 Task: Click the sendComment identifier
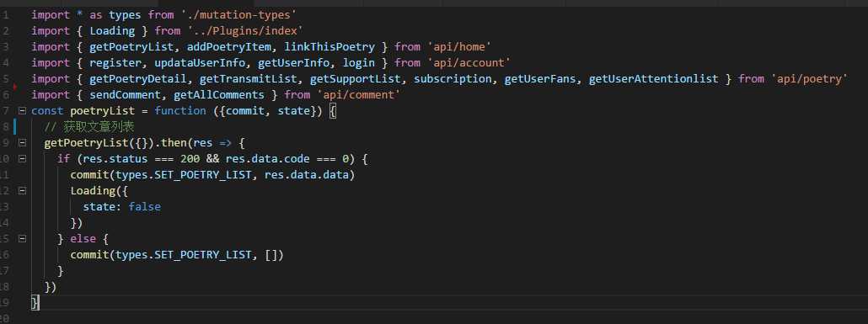point(125,95)
